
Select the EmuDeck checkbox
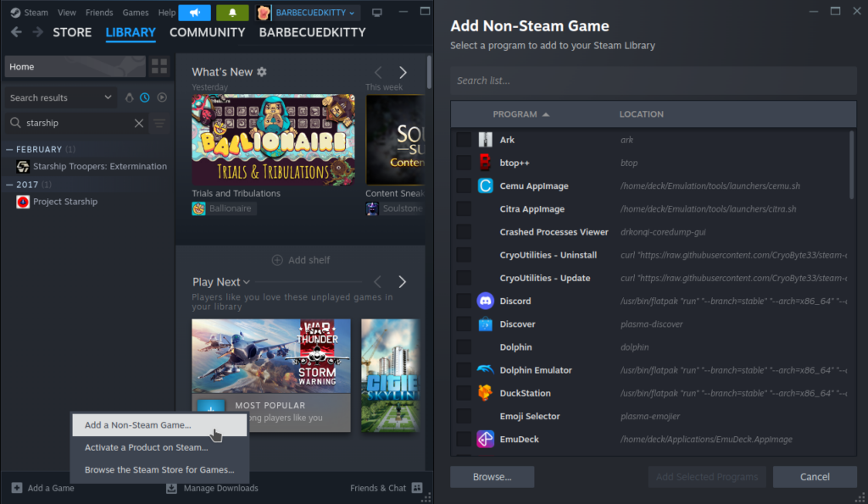coord(463,439)
